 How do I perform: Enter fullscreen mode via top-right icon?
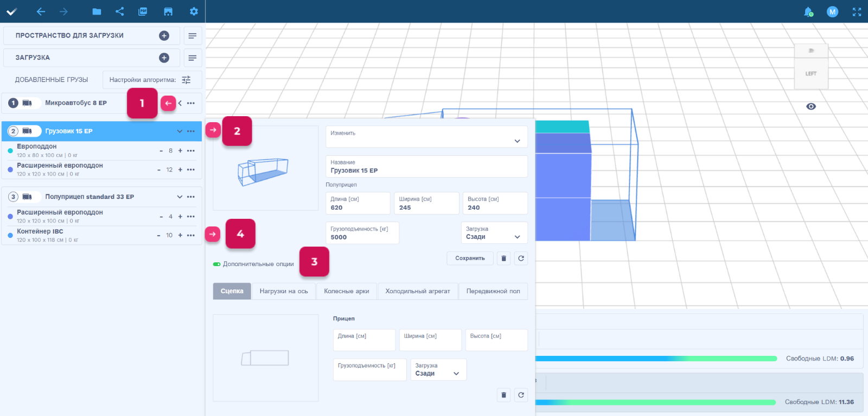857,11
